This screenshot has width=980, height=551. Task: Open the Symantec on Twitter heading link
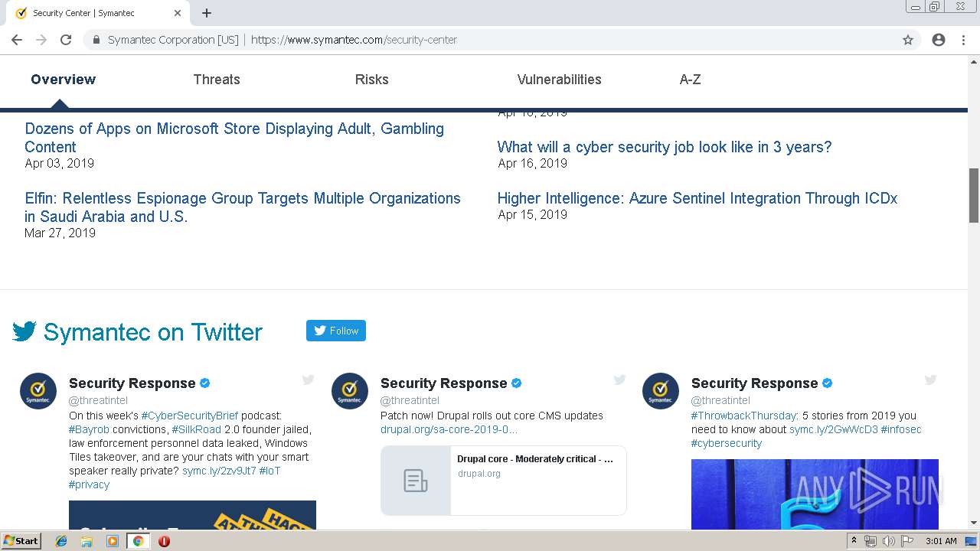point(153,332)
